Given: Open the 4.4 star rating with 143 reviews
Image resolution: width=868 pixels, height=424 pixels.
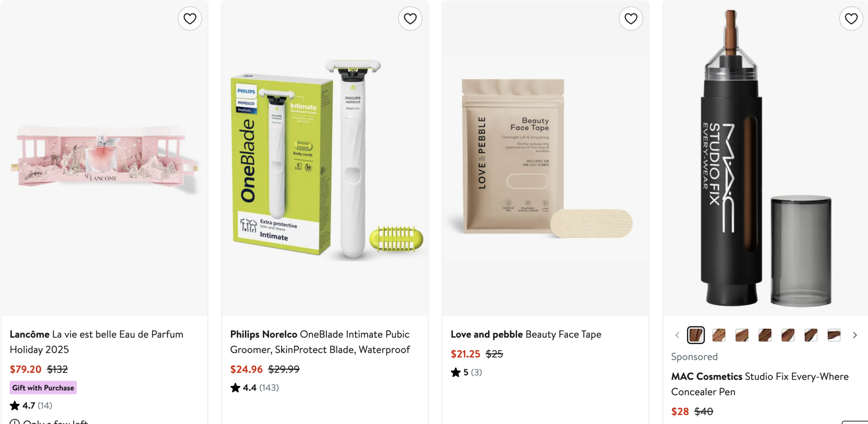Looking at the screenshot, I should tap(255, 388).
